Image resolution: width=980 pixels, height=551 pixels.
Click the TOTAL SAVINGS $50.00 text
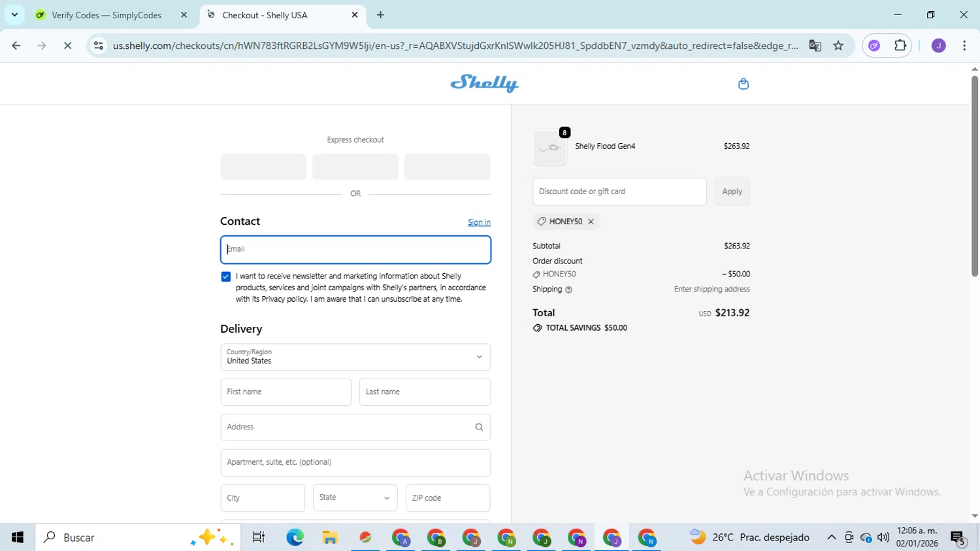(586, 328)
